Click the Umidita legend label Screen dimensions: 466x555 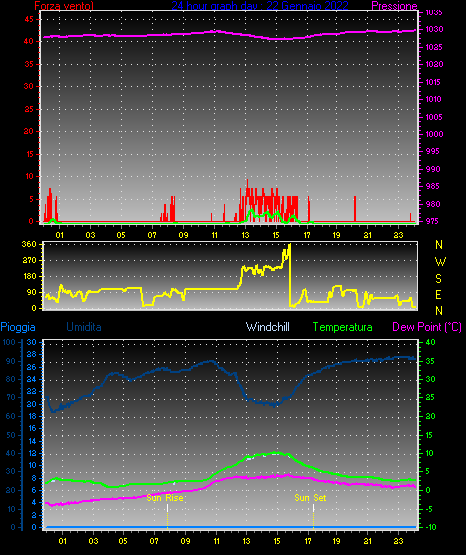84,327
